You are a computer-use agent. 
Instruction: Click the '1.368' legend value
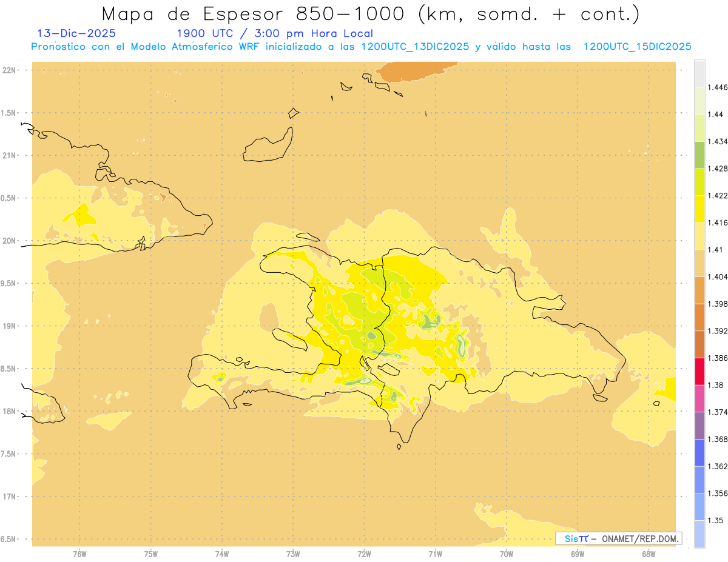point(718,439)
